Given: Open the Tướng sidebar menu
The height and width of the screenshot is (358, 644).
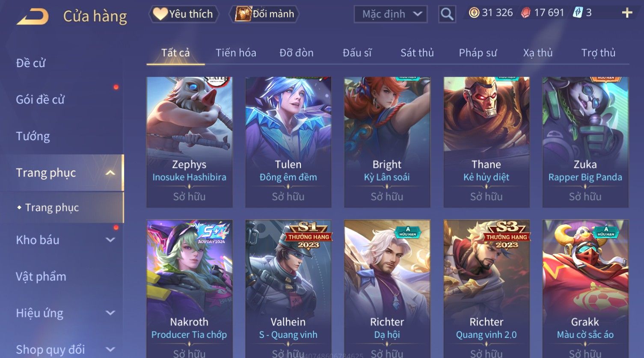Looking at the screenshot, I should (33, 136).
